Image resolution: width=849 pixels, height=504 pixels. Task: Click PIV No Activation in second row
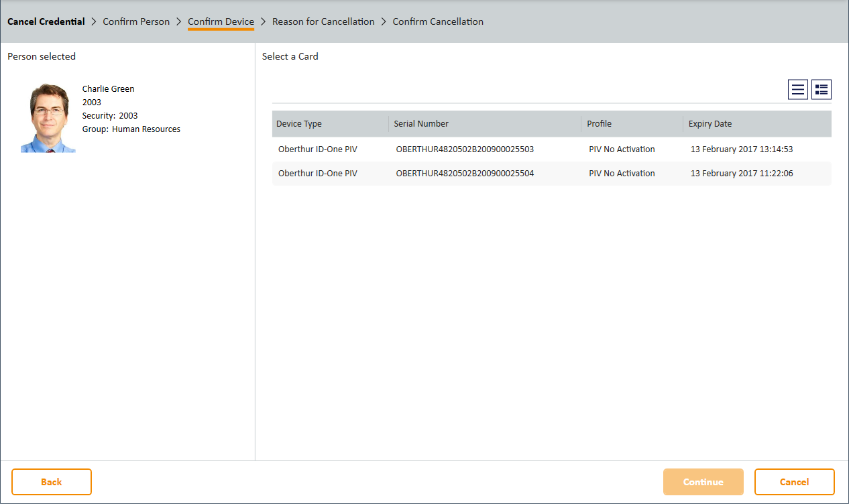click(x=622, y=174)
